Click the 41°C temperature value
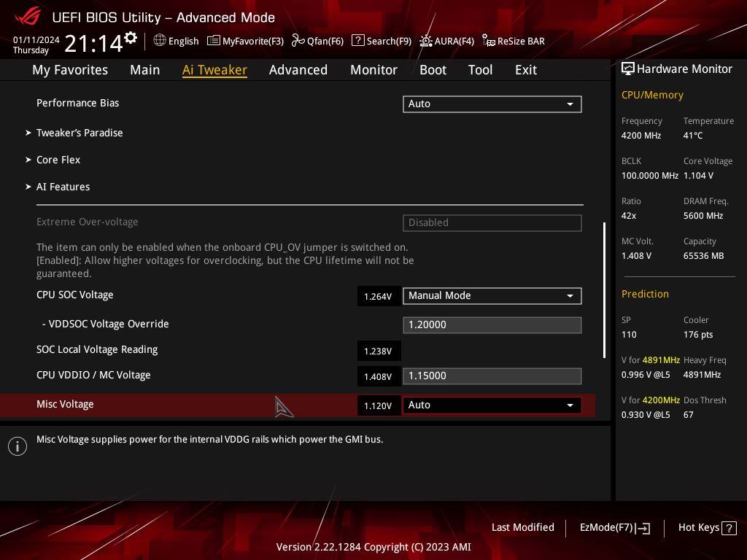This screenshot has width=747, height=560. (693, 136)
